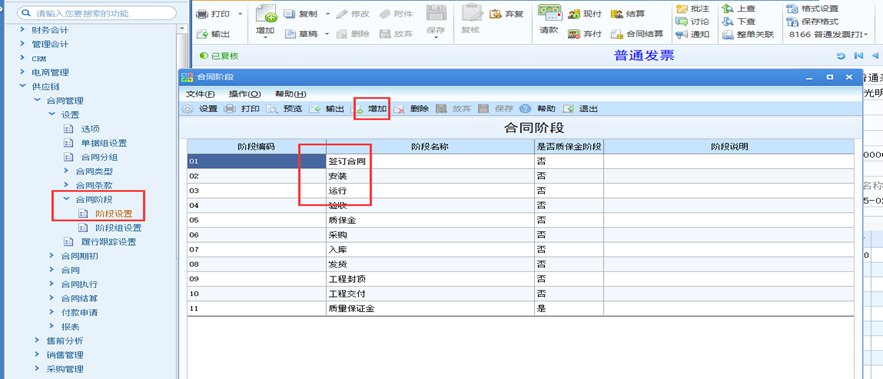Click 预览 preview icon in 合同阶段 toolbar
The width and height of the screenshot is (883, 379).
[x=272, y=109]
